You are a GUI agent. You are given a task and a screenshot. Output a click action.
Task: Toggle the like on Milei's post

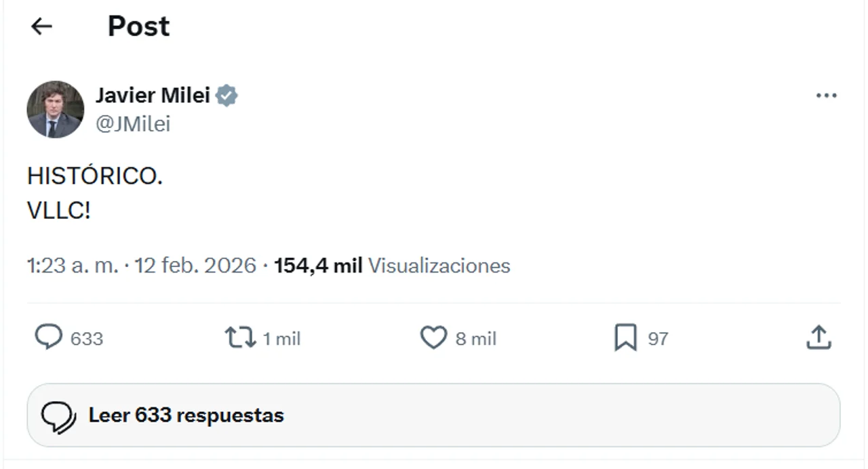[x=433, y=338]
